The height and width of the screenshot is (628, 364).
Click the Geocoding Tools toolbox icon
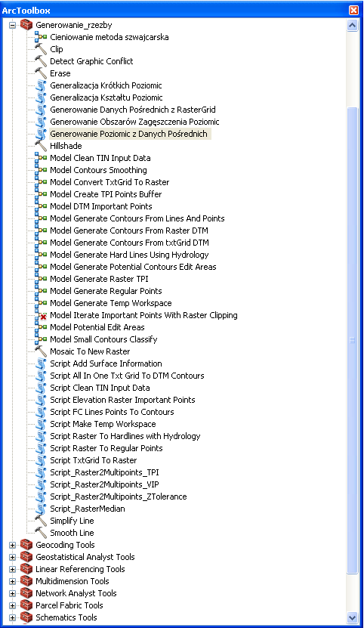[26, 545]
